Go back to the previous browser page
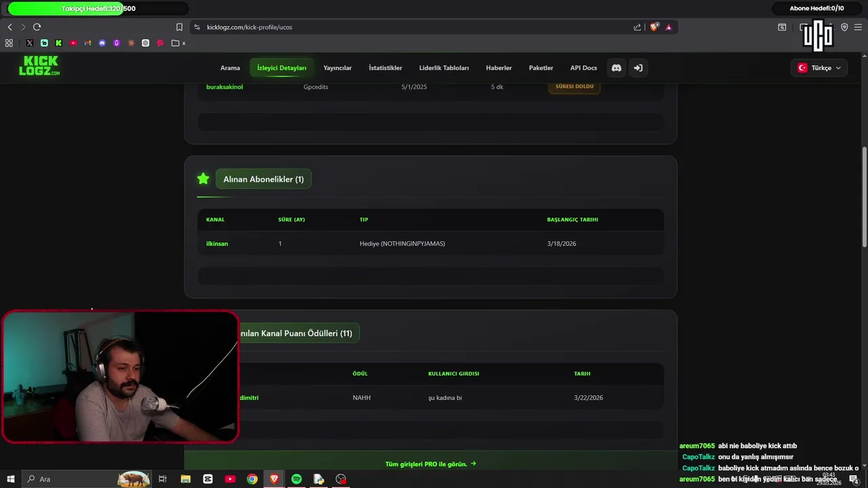Screen dimensions: 868x488 pos(9,27)
